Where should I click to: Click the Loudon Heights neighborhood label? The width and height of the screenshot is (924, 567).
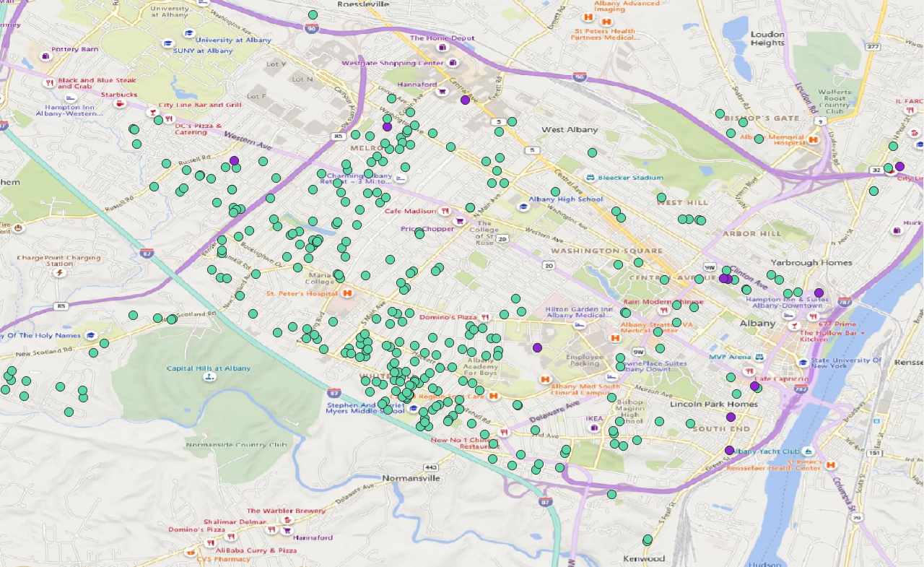pyautogui.click(x=767, y=38)
